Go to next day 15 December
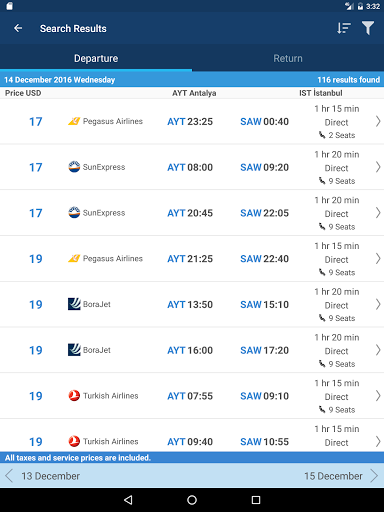 tap(341, 476)
